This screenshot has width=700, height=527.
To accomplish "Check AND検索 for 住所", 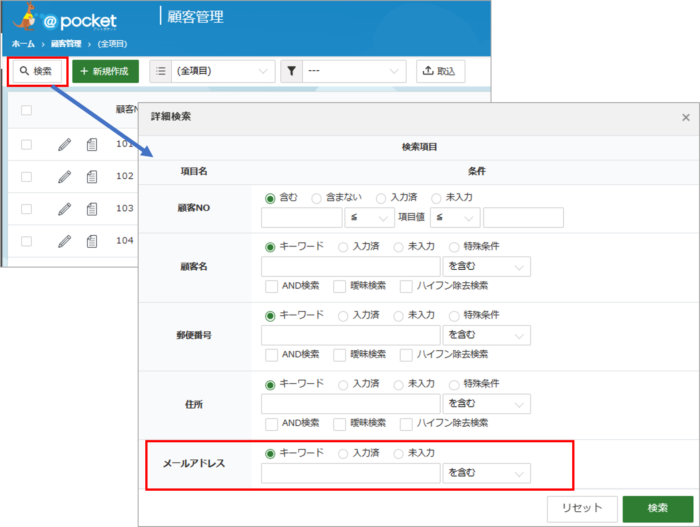I will tap(271, 424).
